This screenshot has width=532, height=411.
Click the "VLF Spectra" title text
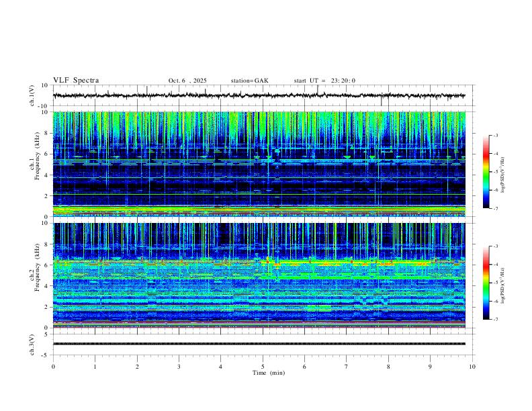pyautogui.click(x=76, y=80)
